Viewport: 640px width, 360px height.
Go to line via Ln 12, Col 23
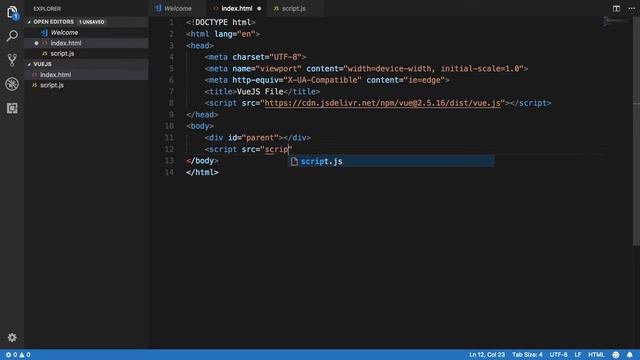coord(487,355)
